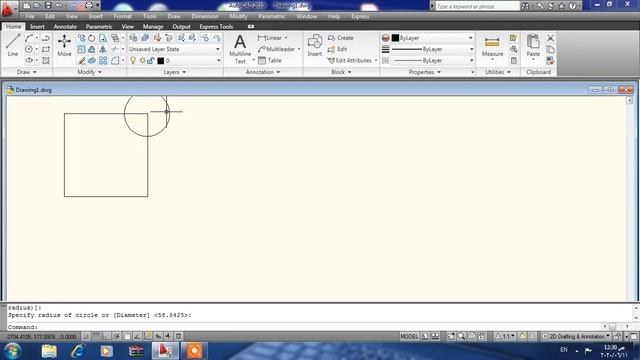
Task: Expand the Modify panel
Action: [x=89, y=72]
